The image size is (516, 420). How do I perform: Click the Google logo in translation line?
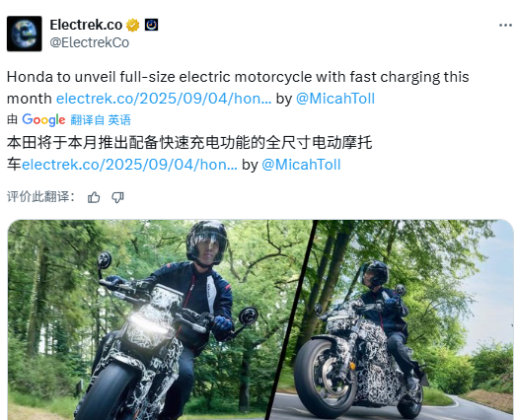tap(43, 120)
